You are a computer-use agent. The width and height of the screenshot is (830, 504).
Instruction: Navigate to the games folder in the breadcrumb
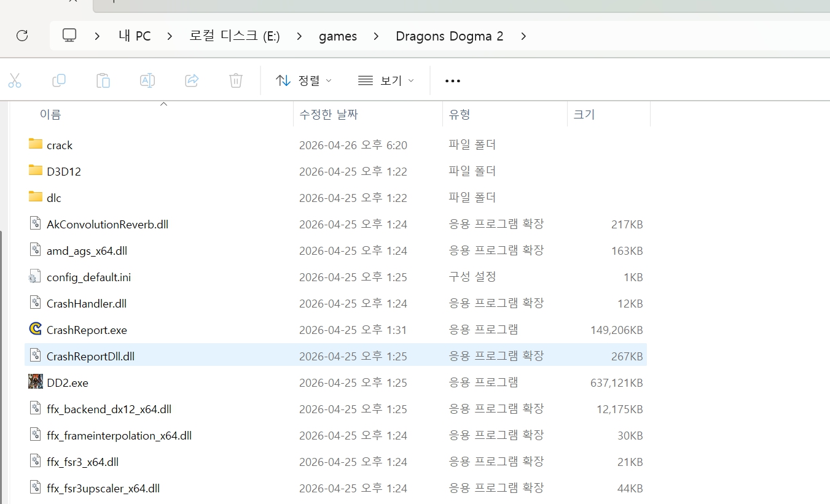point(337,36)
